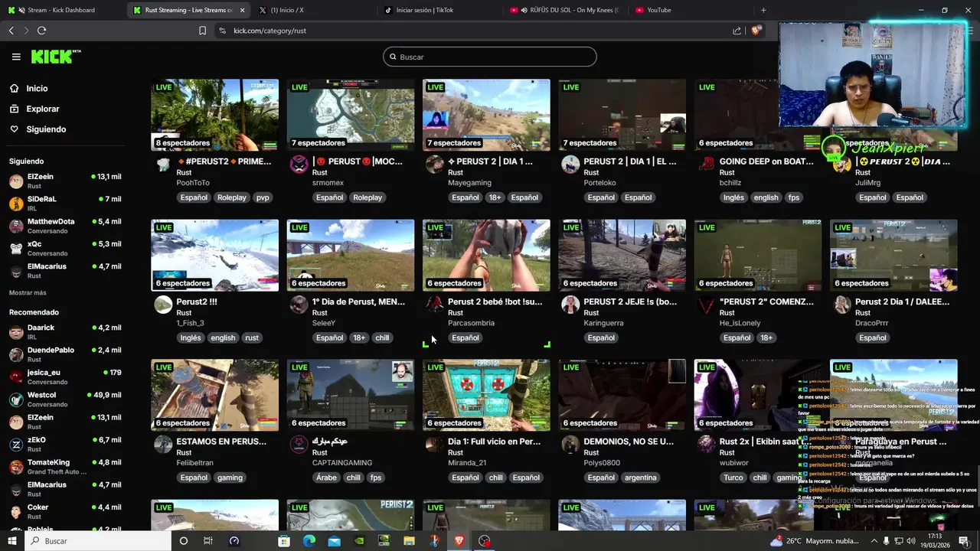Open Parcasombria stream thumbnail
The image size is (980, 551).
486,256
